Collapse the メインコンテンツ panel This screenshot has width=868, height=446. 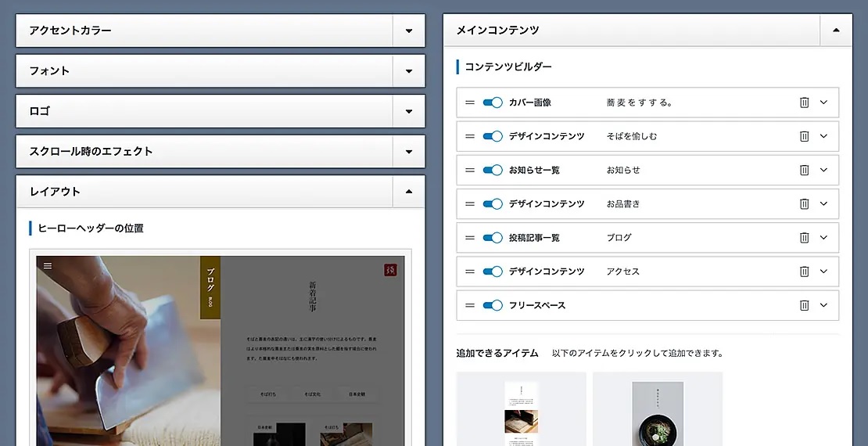[x=835, y=31]
